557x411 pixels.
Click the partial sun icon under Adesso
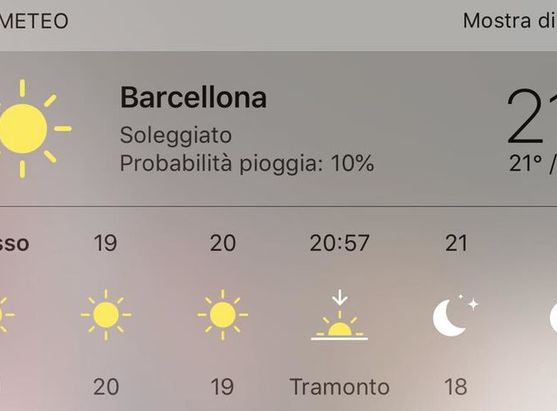click(7, 315)
